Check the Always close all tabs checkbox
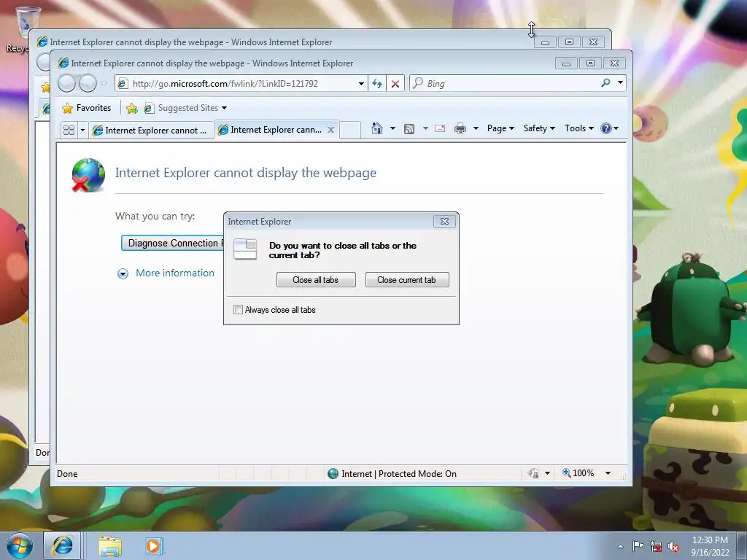 (x=239, y=309)
